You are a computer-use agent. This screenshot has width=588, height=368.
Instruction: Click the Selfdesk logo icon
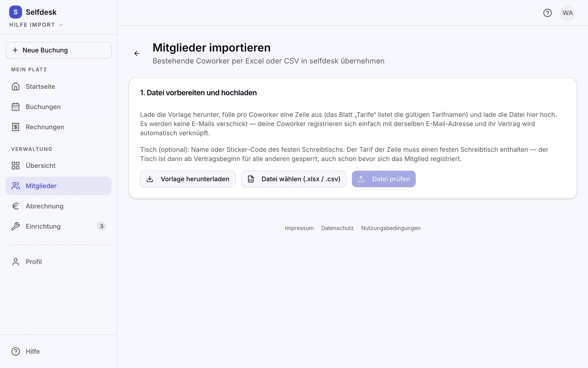pyautogui.click(x=15, y=12)
